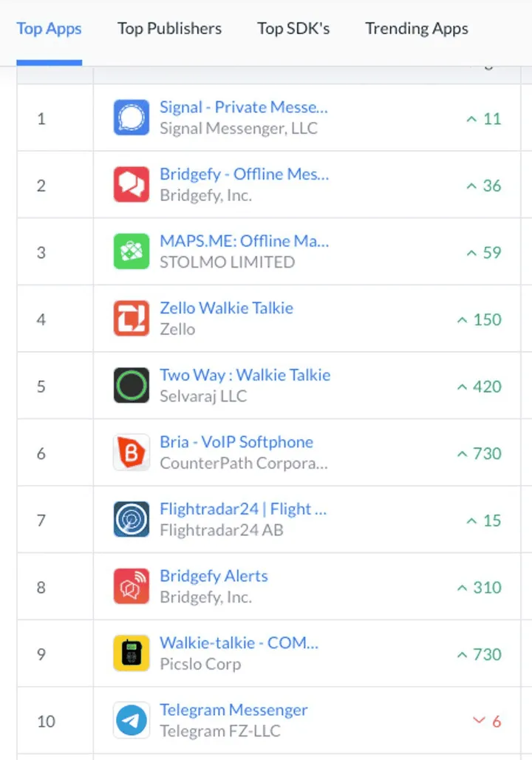Open the Signal - Private Messenger link
This screenshot has height=760, width=532.
[244, 108]
